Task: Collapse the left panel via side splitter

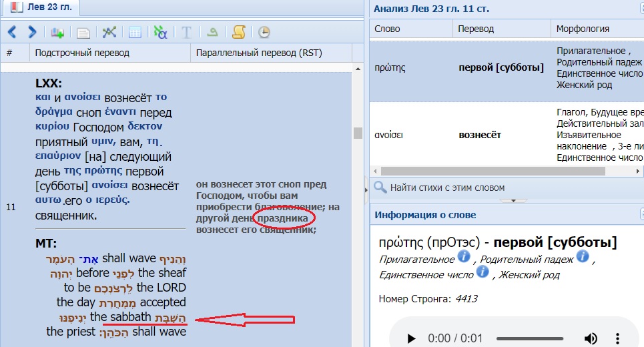Action: [366, 190]
